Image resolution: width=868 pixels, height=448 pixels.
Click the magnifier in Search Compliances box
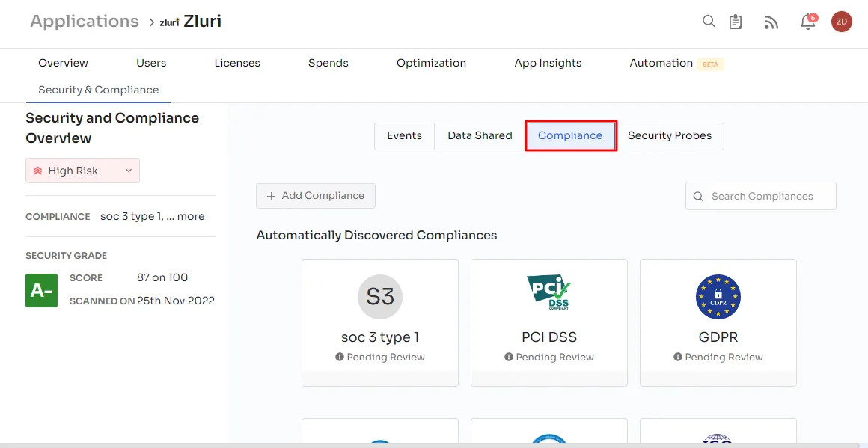[699, 197]
